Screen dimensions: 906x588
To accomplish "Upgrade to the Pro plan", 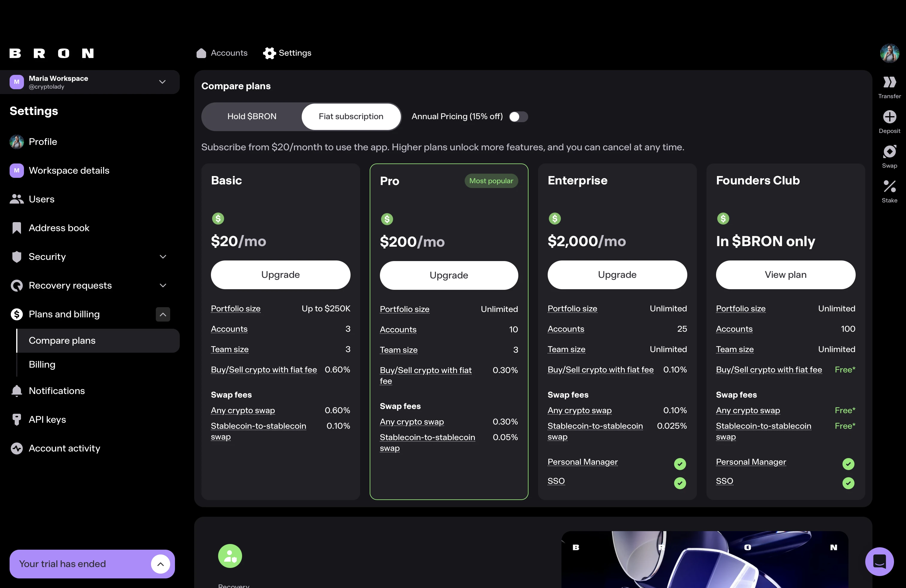I will (x=449, y=275).
